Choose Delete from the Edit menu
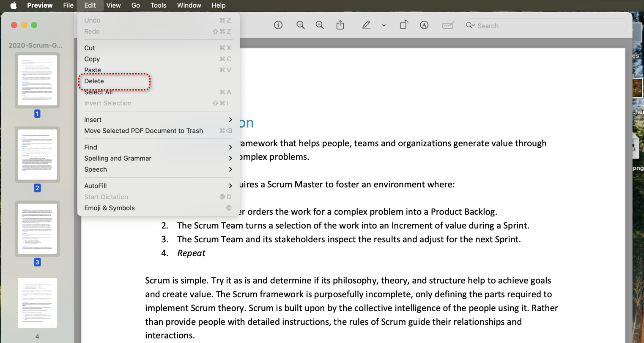The width and height of the screenshot is (644, 343). [x=94, y=81]
